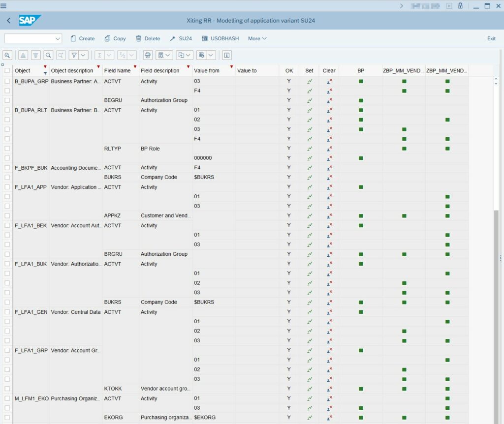504x424 pixels.
Task: Click the Set icon in the BEGRU row
Action: (309, 100)
